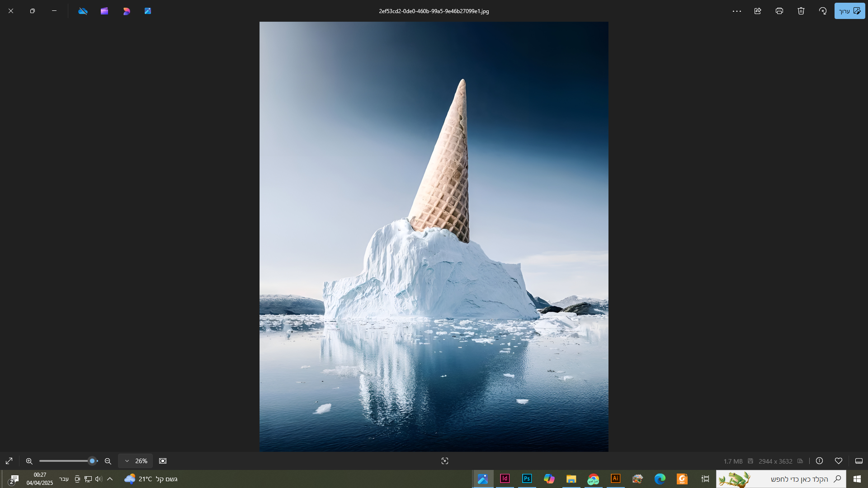Click the zoom slider handle

tap(92, 461)
